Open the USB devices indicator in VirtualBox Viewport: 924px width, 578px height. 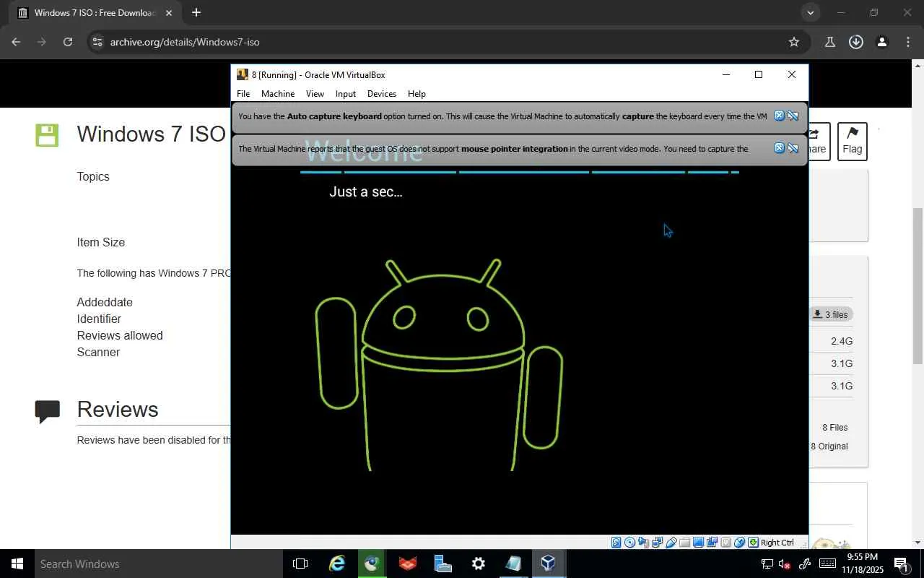[671, 543]
